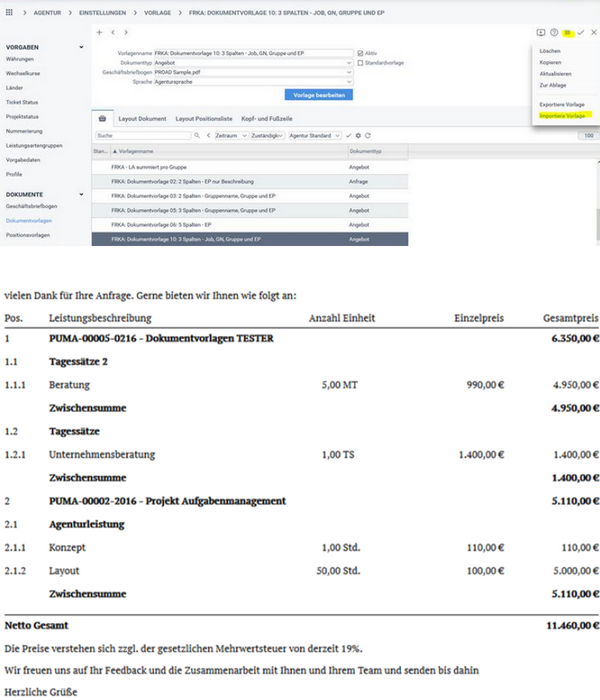Choose Exportiere Vorlage menu entry
Image resolution: width=600 pixels, height=700 pixels.
[x=561, y=105]
